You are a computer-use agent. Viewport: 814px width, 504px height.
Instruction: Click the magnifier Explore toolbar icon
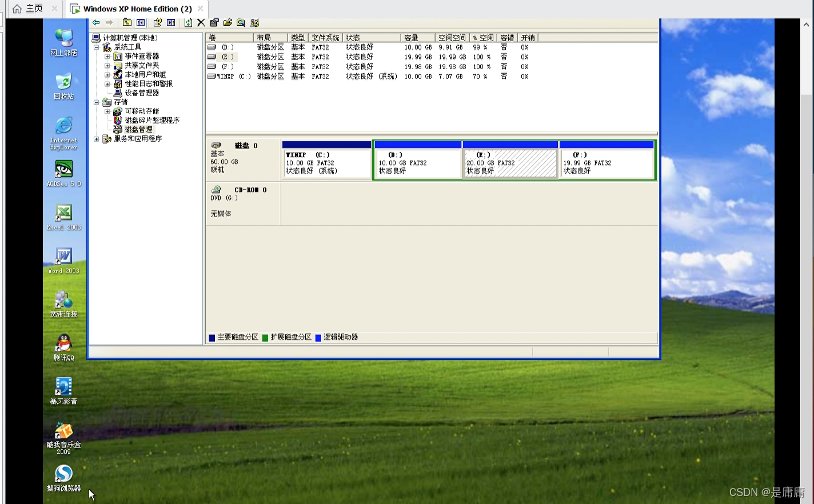tap(241, 23)
